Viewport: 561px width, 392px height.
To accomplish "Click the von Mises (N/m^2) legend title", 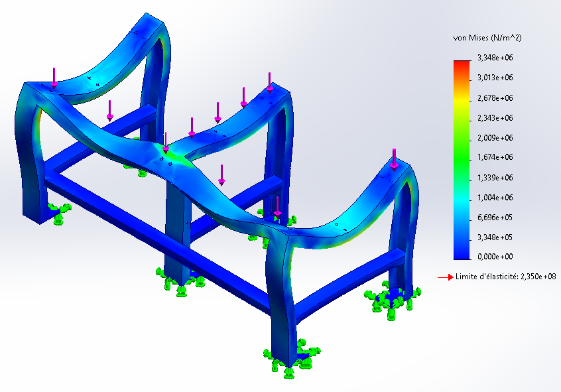I will (x=487, y=38).
